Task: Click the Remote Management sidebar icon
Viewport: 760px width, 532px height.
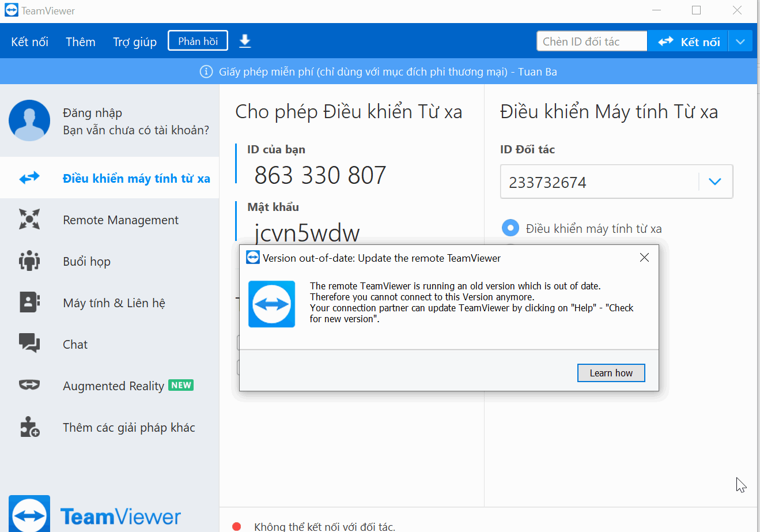Action: click(x=29, y=219)
